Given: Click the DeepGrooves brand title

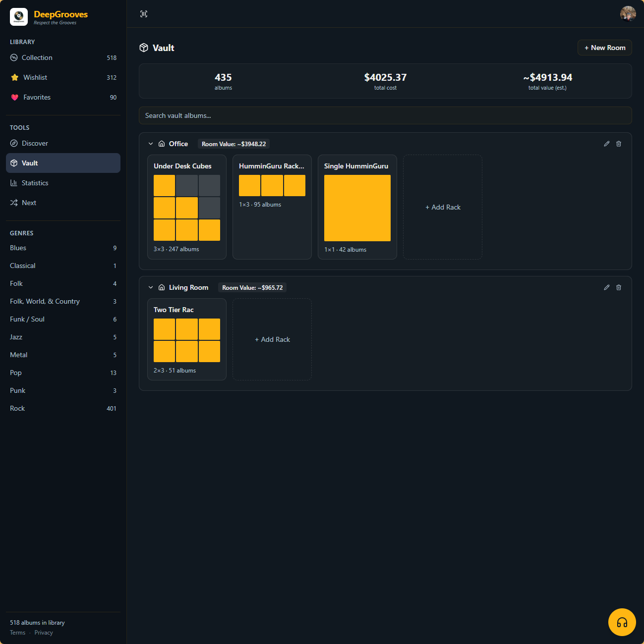Looking at the screenshot, I should click(x=60, y=14).
